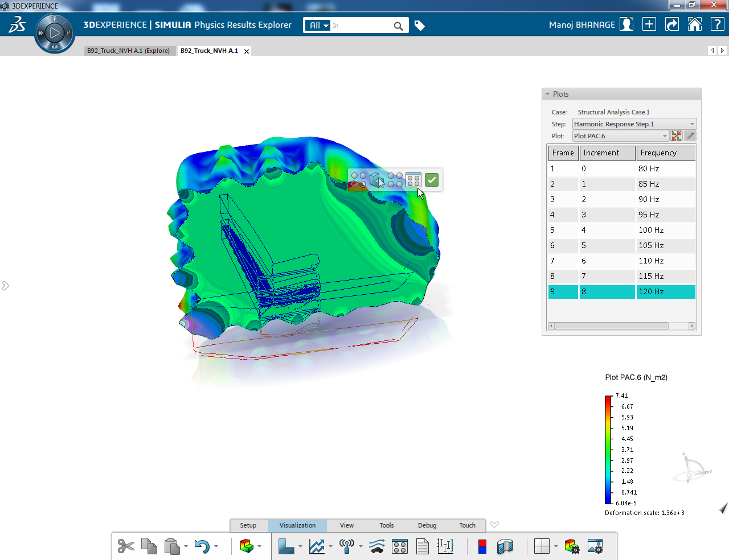Click the middle four-circle icon in floating toolbar

pyautogui.click(x=395, y=180)
